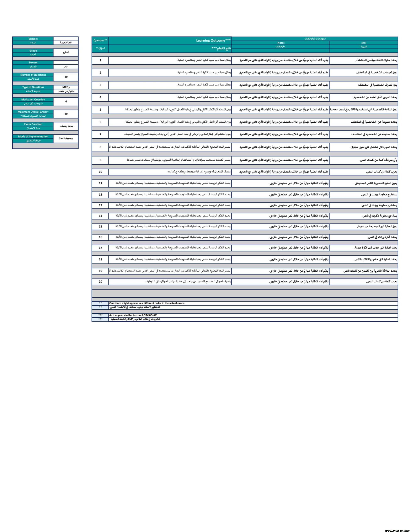The width and height of the screenshot is (411, 532).
Task: Click the 'Questions might appear in a different order' note
Action: point(147,303)
